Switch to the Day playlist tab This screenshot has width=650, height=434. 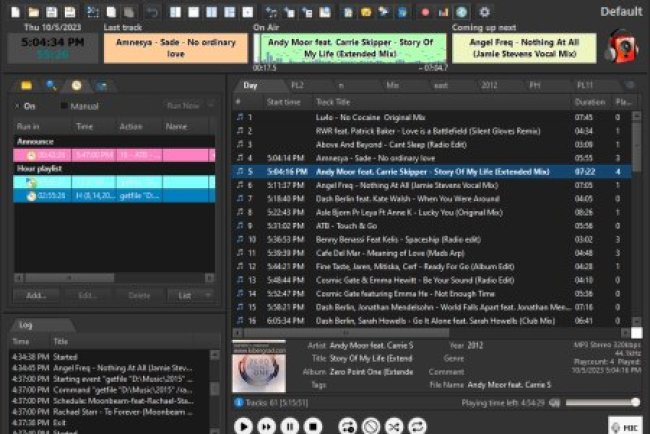(x=250, y=85)
